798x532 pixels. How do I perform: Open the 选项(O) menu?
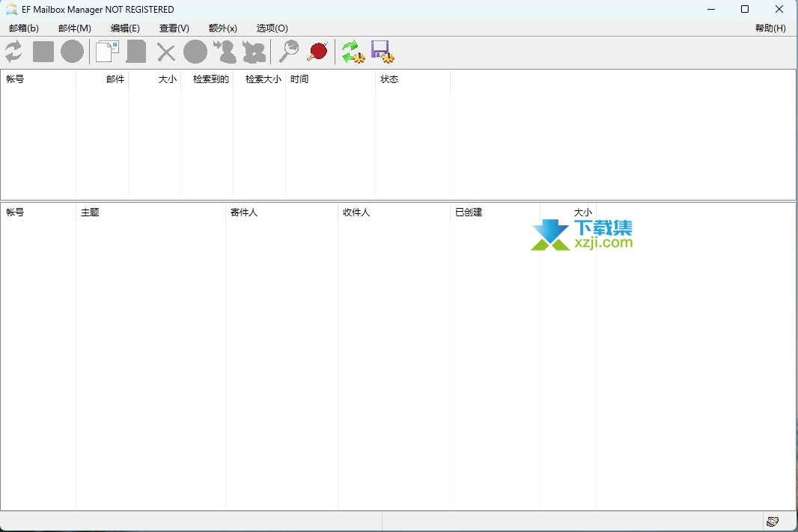pos(272,28)
